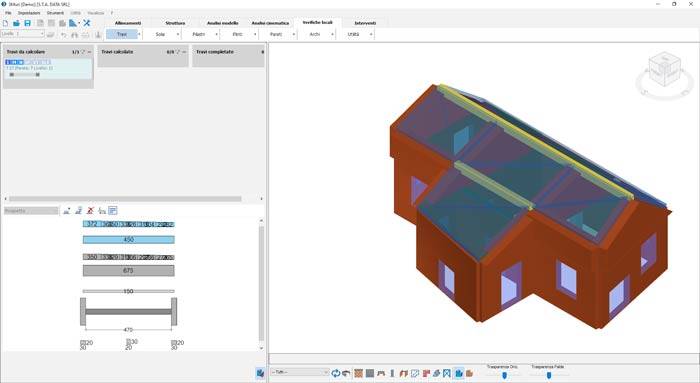Click the filter icon in Travi calcolate header
700x383 pixels.
(x=178, y=52)
